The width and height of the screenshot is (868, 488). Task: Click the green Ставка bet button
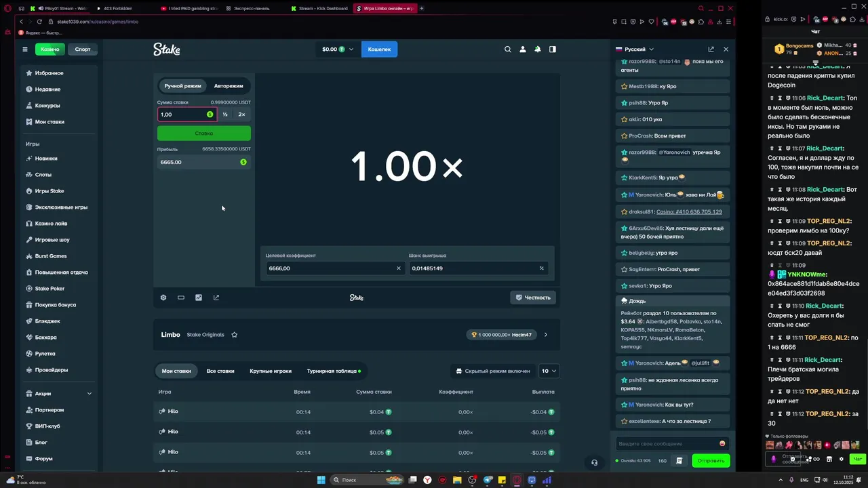coord(204,133)
